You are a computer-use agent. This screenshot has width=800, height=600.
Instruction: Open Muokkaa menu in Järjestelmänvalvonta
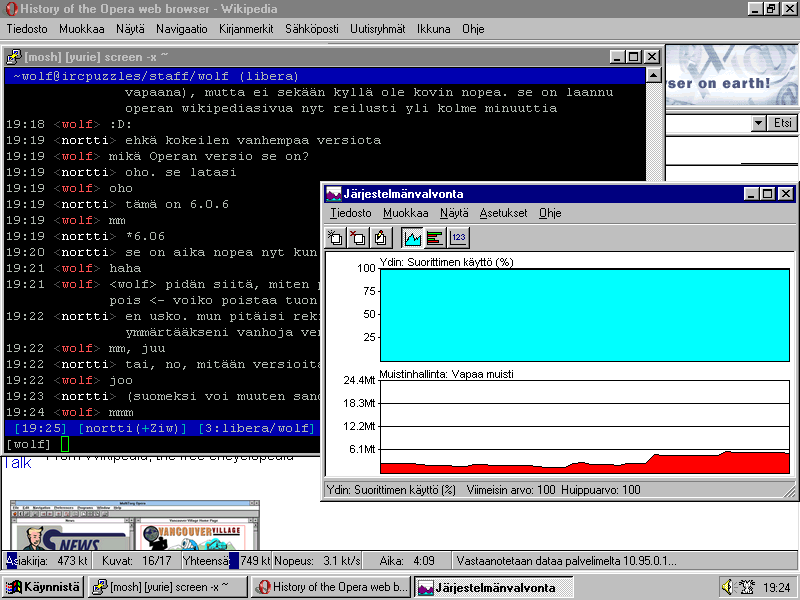[x=406, y=213]
